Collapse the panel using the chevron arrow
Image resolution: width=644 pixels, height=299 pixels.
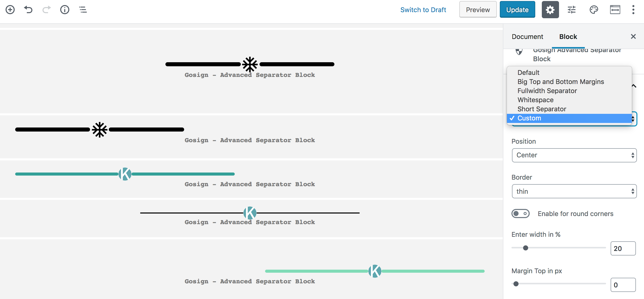tap(634, 86)
